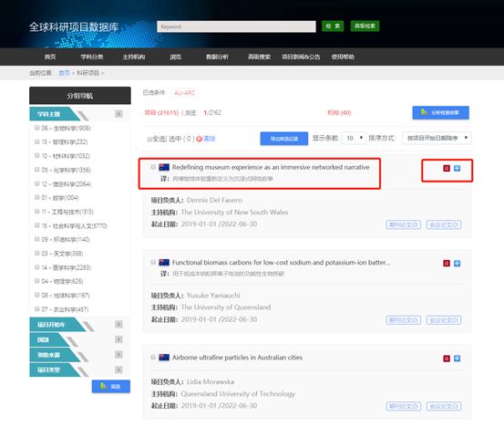504x427 pixels.
Task: Click the green 检索 search button
Action: (333, 26)
